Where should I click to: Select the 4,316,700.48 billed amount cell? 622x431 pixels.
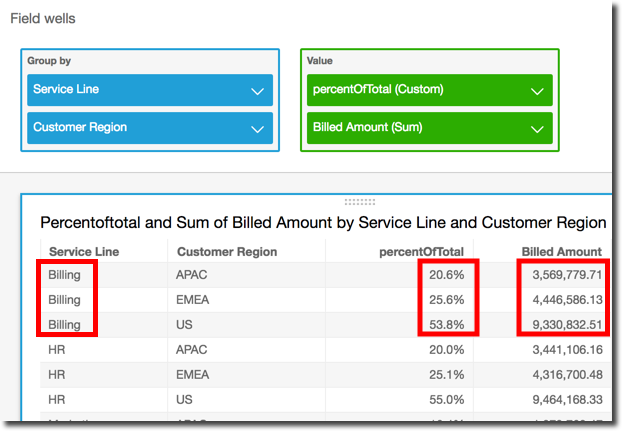point(568,374)
